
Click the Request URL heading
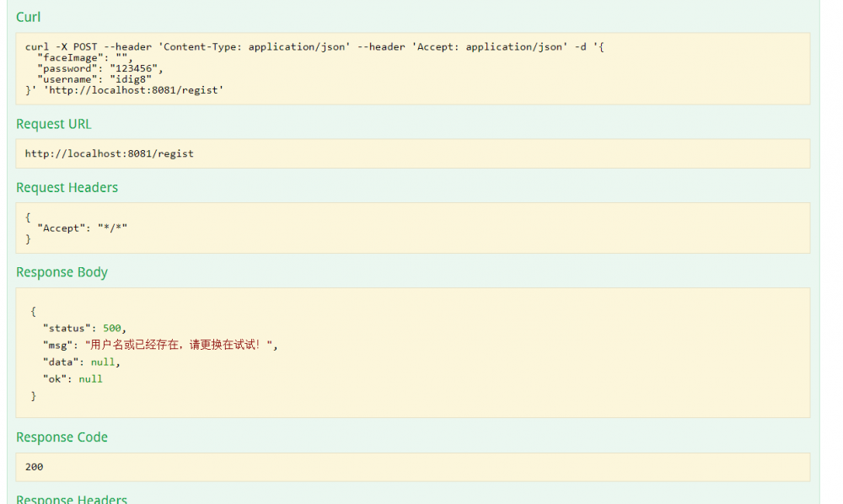pyautogui.click(x=54, y=124)
